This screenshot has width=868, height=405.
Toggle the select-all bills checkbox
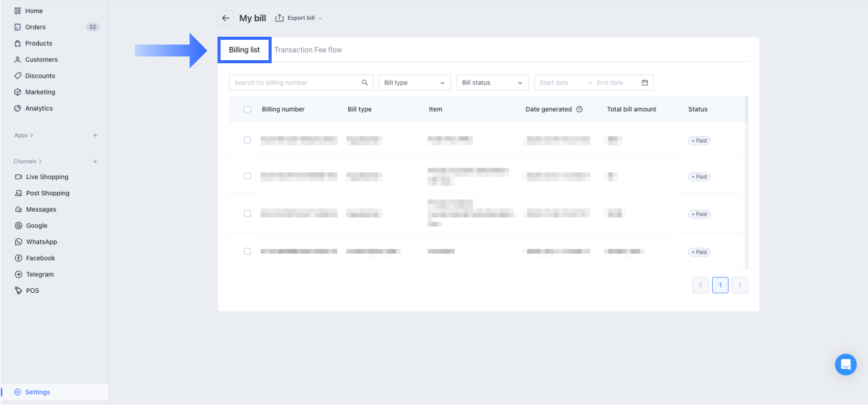pyautogui.click(x=248, y=109)
